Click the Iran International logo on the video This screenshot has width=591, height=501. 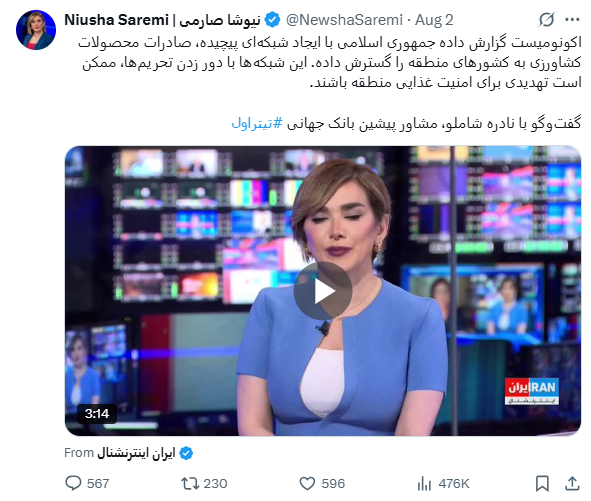[531, 391]
